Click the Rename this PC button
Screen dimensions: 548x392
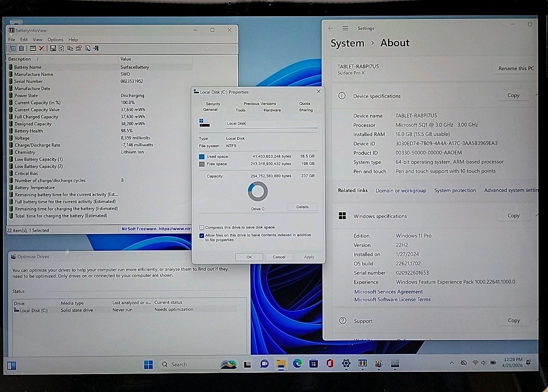coord(516,68)
